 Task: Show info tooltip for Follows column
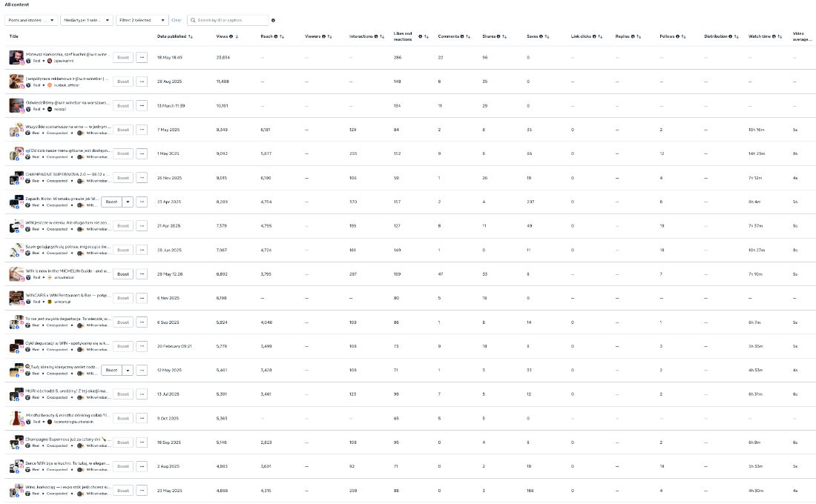[x=677, y=36]
